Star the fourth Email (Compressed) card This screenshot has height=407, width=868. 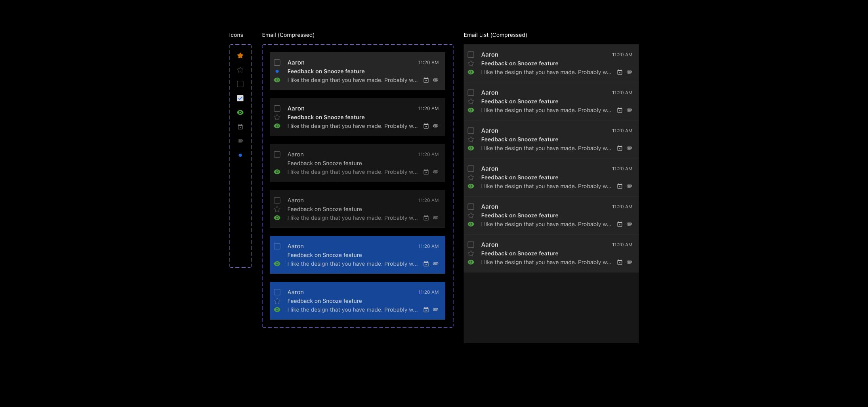pyautogui.click(x=277, y=209)
